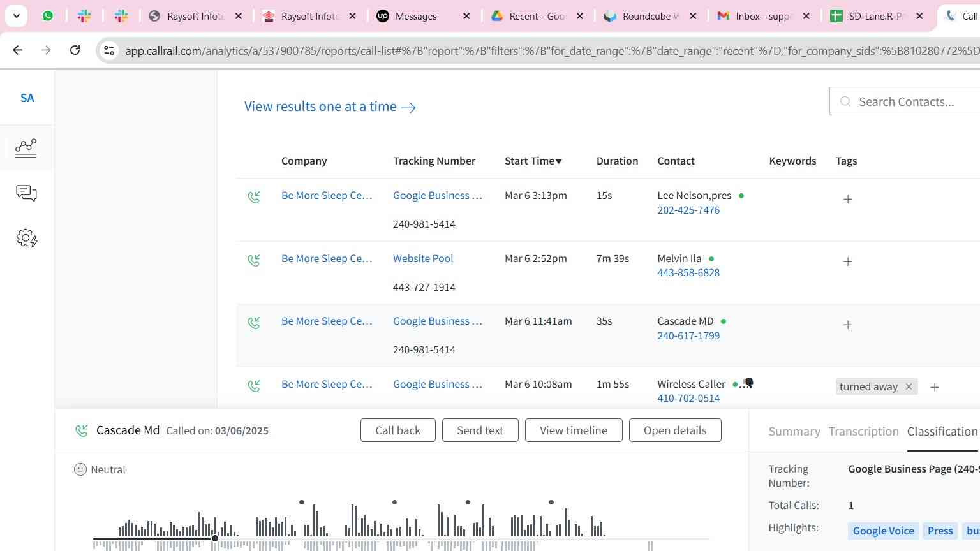This screenshot has height=551, width=980.
Task: Go forward in browser history
Action: (x=46, y=50)
